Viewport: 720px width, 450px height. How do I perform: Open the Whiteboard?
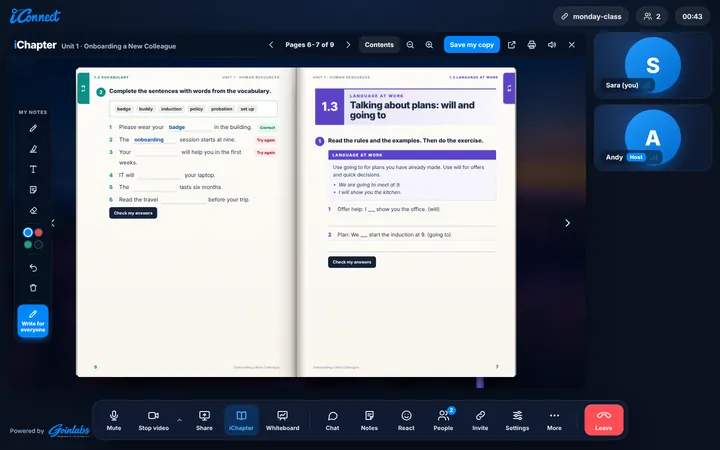pyautogui.click(x=282, y=421)
